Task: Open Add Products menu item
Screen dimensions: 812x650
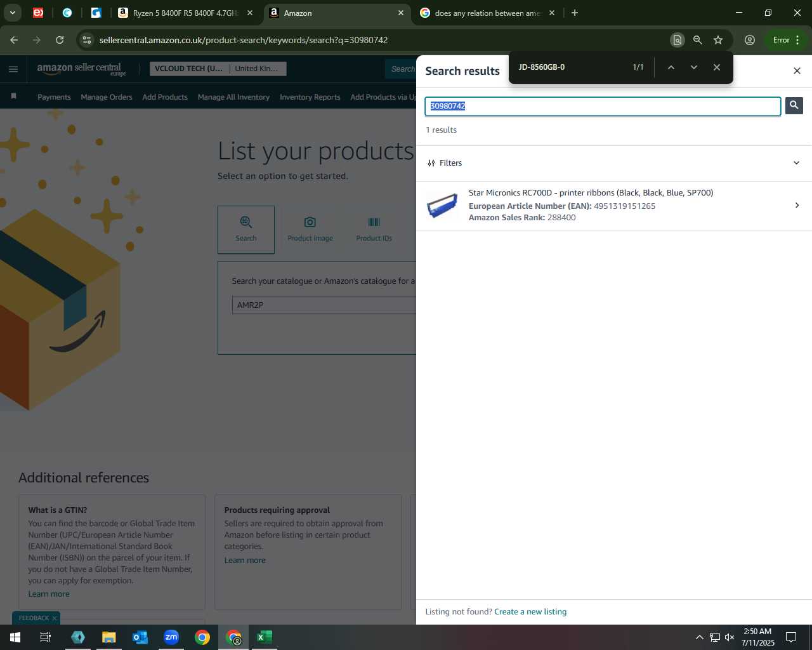Action: click(165, 97)
